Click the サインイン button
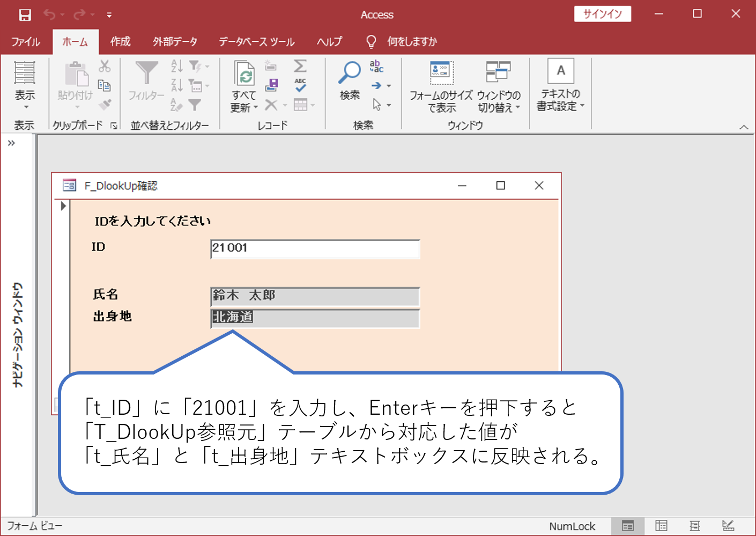756x536 pixels. click(x=602, y=14)
